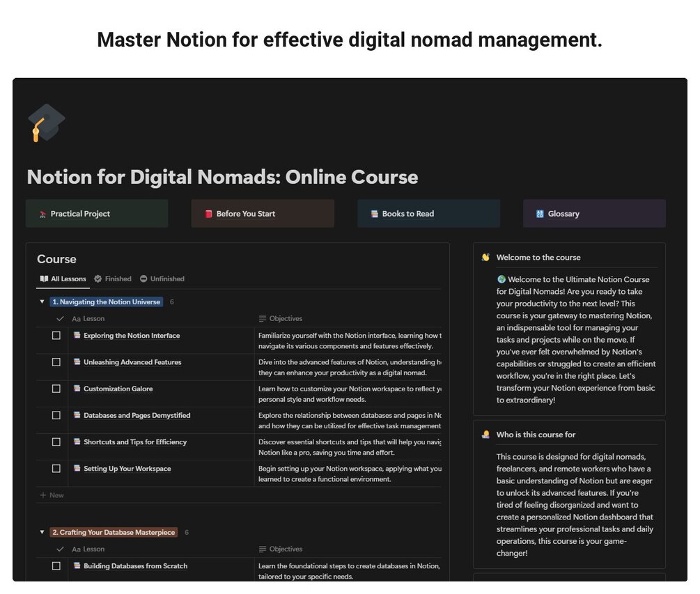Image resolution: width=700 pixels, height=594 pixels.
Task: Open the Databases and Pages Demystified lesson
Action: [137, 416]
